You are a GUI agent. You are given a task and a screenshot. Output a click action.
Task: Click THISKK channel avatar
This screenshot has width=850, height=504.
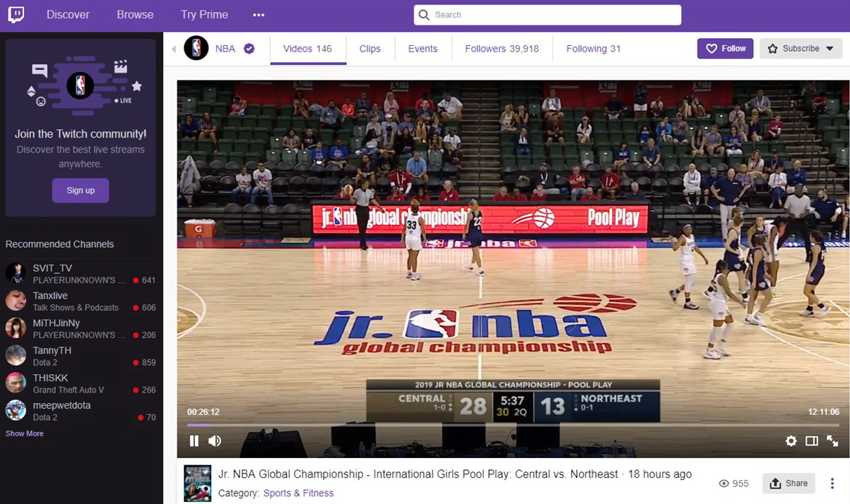(16, 383)
